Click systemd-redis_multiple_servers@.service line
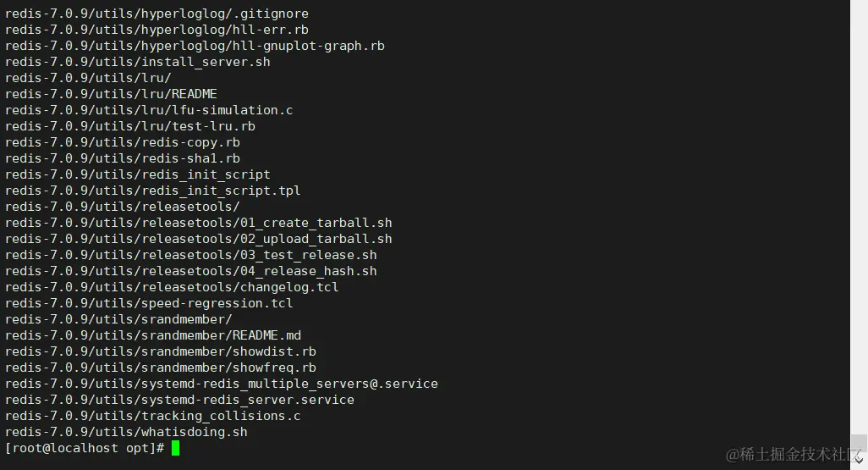868x470 pixels. click(222, 384)
